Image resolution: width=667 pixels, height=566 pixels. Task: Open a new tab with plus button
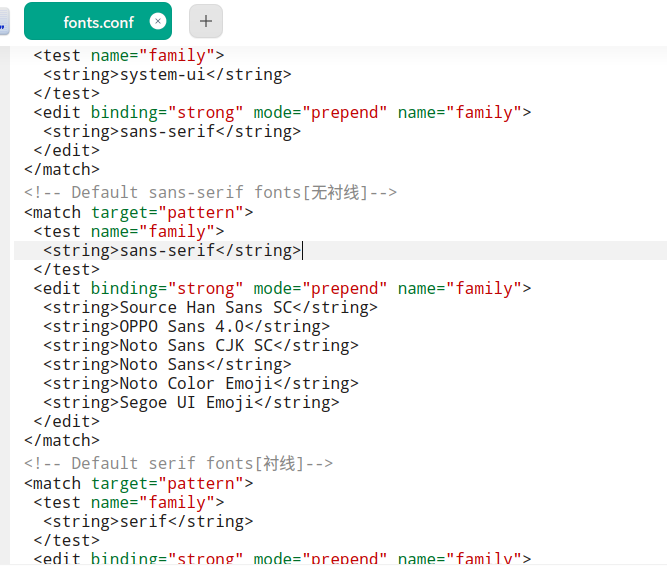(206, 21)
